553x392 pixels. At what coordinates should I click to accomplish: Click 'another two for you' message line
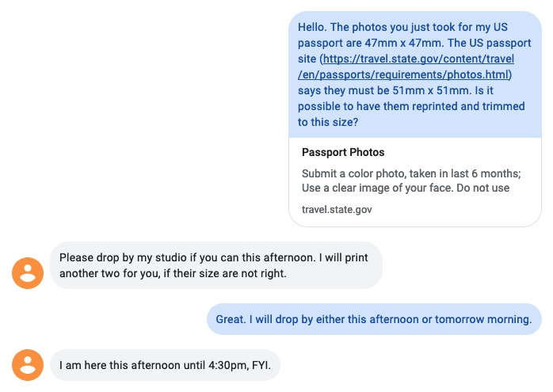tap(173, 273)
